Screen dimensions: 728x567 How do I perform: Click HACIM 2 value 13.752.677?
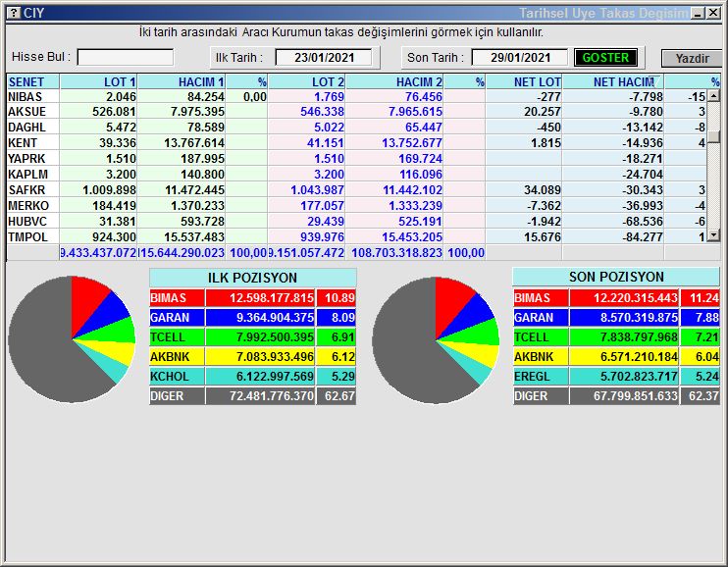[412, 143]
